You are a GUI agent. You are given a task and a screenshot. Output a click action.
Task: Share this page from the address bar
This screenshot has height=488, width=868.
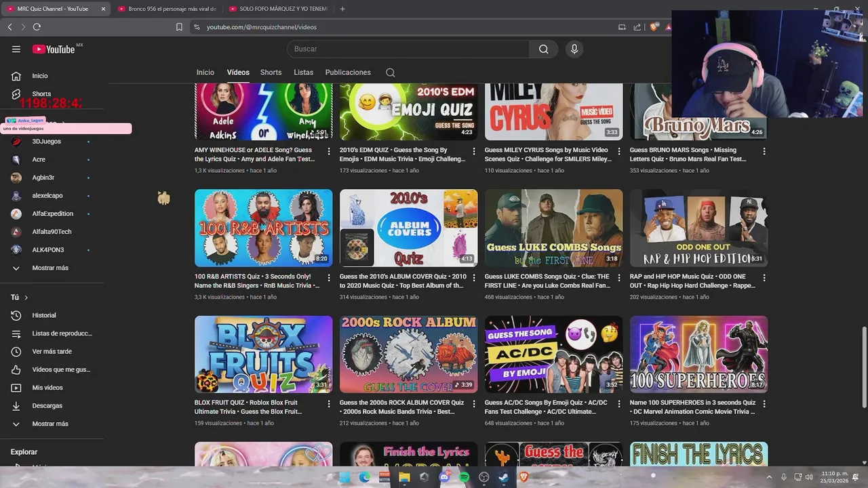[x=637, y=27]
